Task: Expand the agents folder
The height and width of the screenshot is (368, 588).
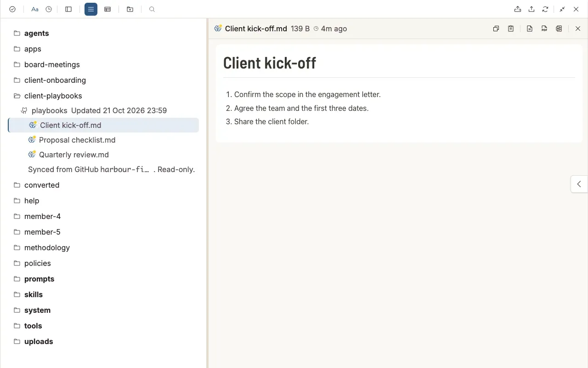Action: click(x=103, y=33)
